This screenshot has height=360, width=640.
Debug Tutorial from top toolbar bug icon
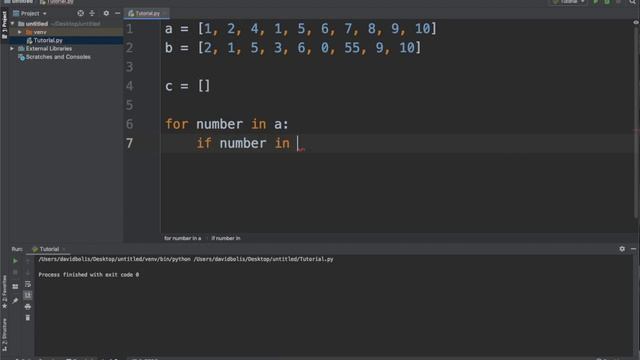607,2
